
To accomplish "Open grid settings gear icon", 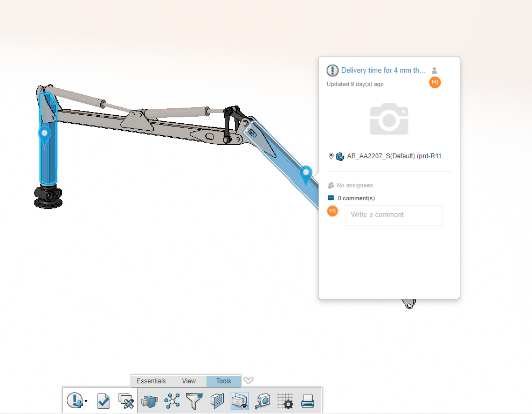I will click(285, 401).
